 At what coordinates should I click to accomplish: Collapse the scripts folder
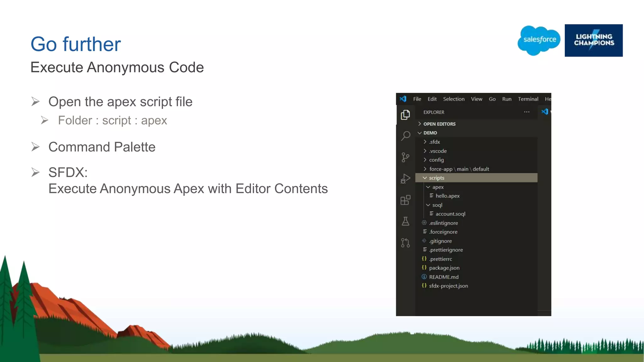tap(476, 178)
